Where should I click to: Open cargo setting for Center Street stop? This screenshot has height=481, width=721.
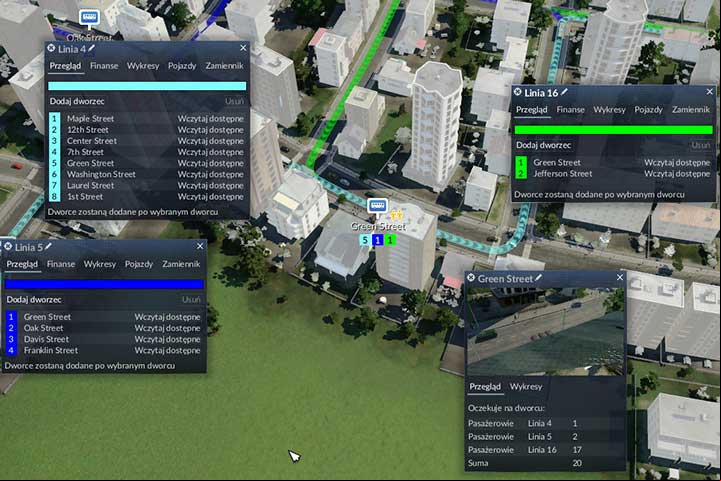211,141
